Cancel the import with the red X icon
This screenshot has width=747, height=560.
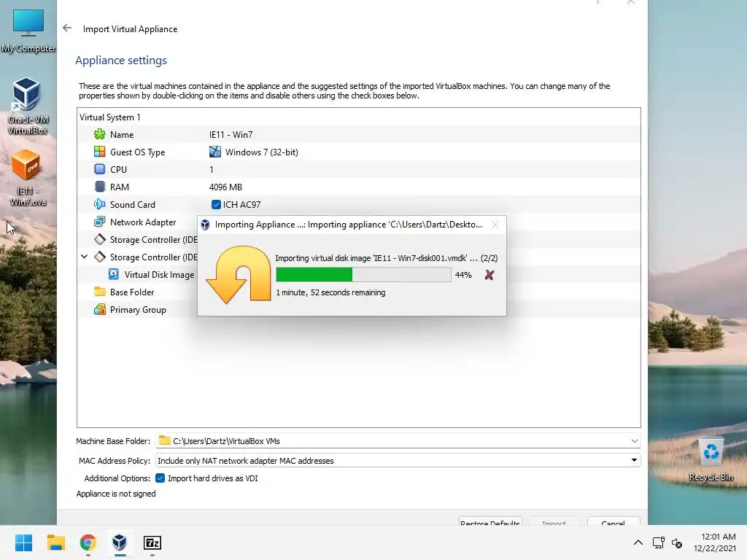tap(489, 275)
